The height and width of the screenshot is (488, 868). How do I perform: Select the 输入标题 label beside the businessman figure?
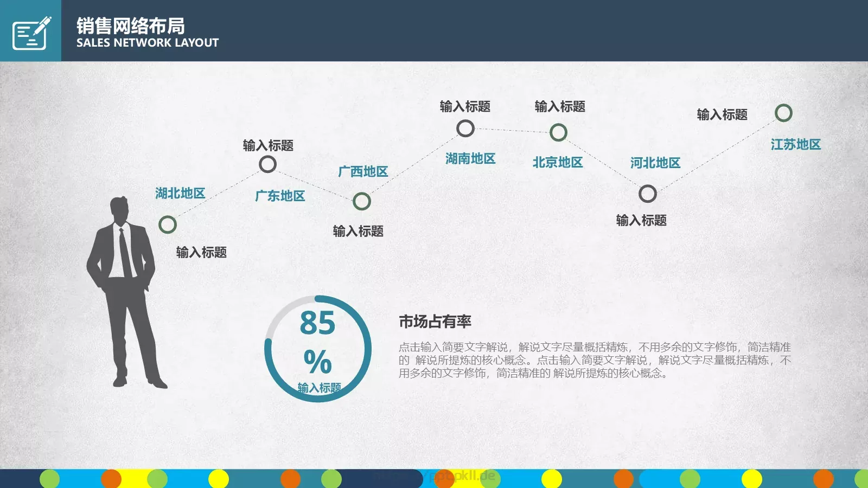pyautogui.click(x=201, y=252)
